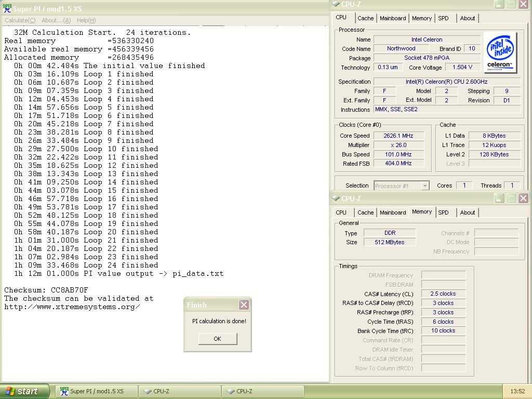
Task: Open Cache tab in bottom CPU-Z
Action: tap(365, 212)
